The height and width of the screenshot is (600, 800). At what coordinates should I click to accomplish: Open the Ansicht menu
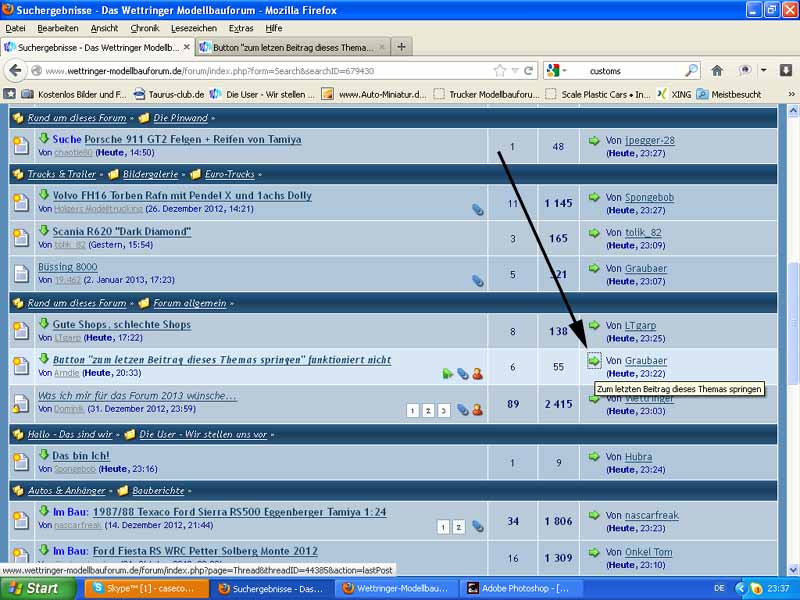pos(104,28)
